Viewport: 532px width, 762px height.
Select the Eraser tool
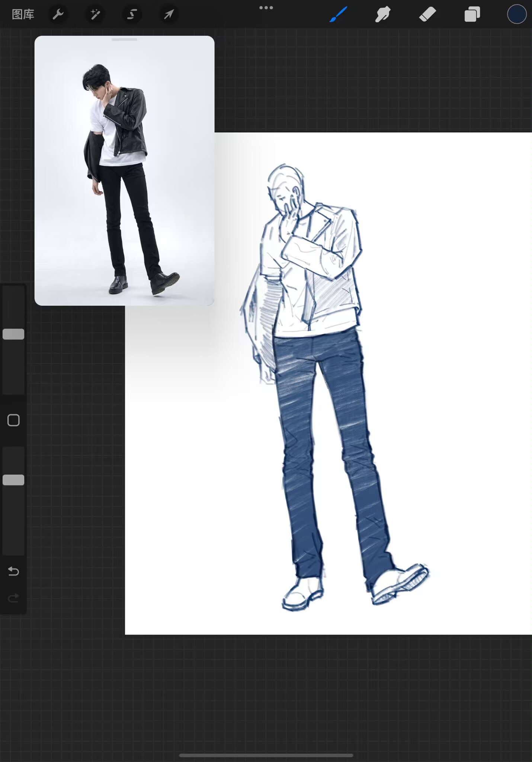[427, 15]
